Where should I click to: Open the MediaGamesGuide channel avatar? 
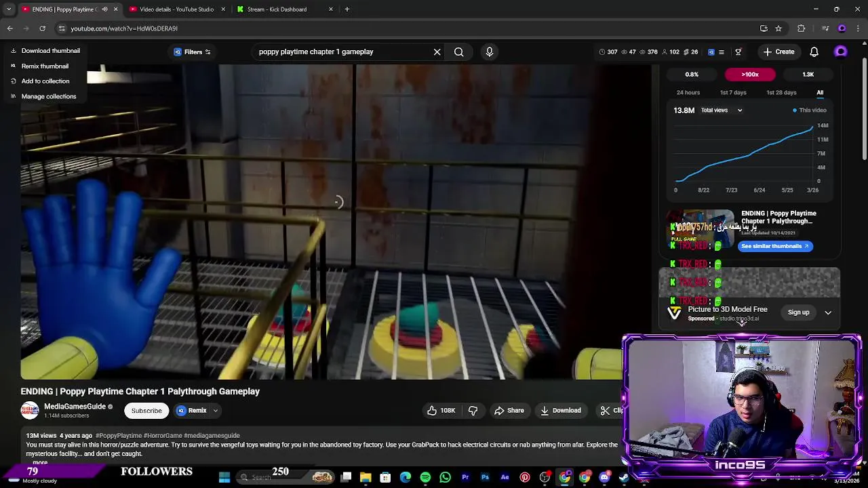[30, 411]
